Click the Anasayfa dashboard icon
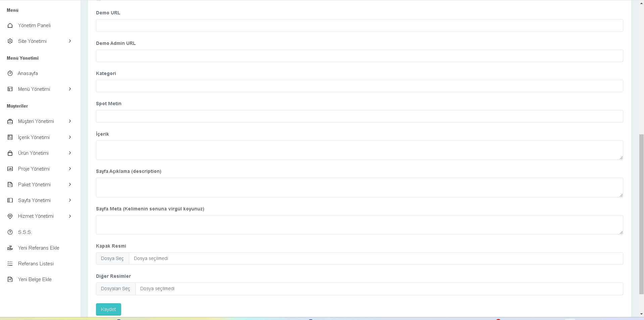The width and height of the screenshot is (644, 320). pyautogui.click(x=10, y=73)
